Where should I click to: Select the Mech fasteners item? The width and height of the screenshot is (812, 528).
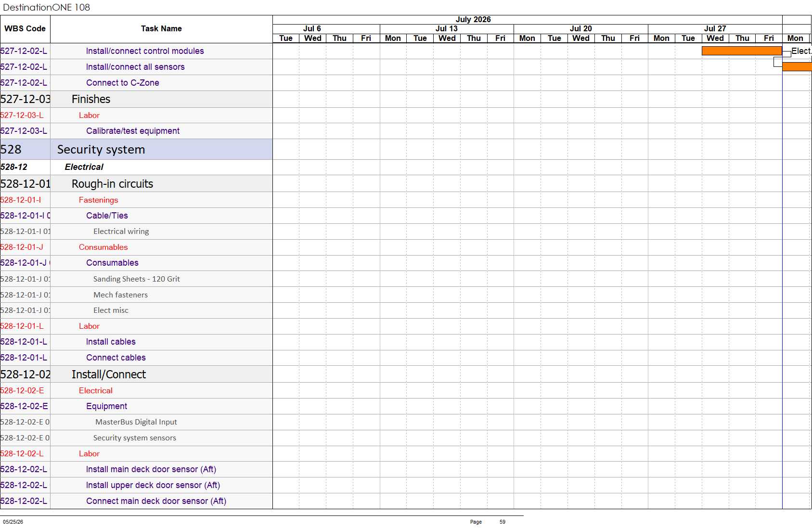[120, 295]
